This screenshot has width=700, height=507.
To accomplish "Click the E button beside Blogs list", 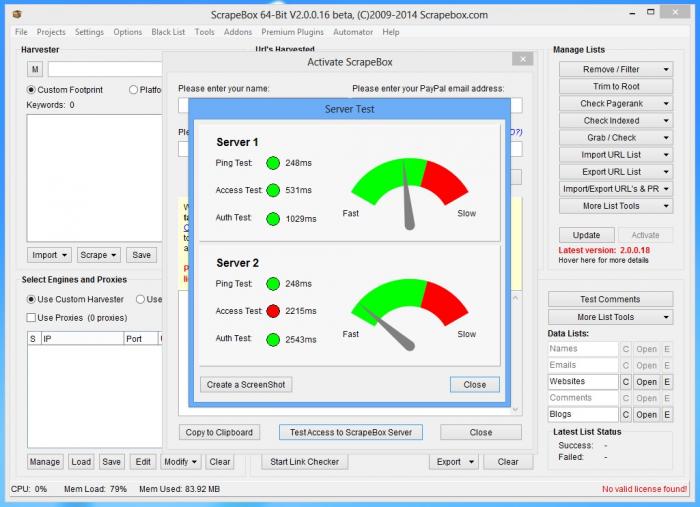I will click(x=667, y=415).
